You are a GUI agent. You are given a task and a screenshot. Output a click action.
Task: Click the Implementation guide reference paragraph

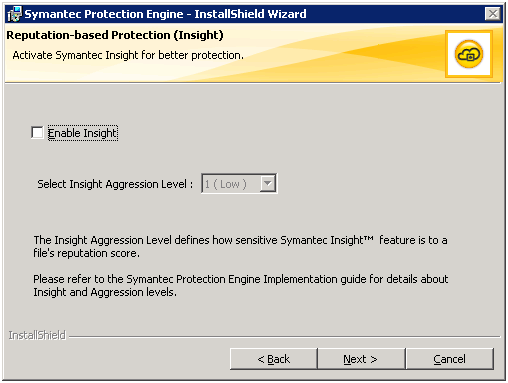point(240,285)
